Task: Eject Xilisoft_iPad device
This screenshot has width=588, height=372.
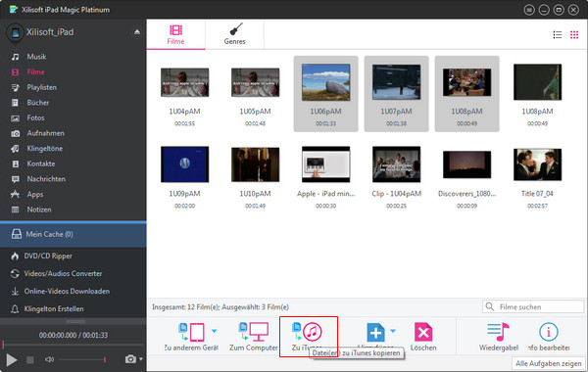Action: coord(137,32)
